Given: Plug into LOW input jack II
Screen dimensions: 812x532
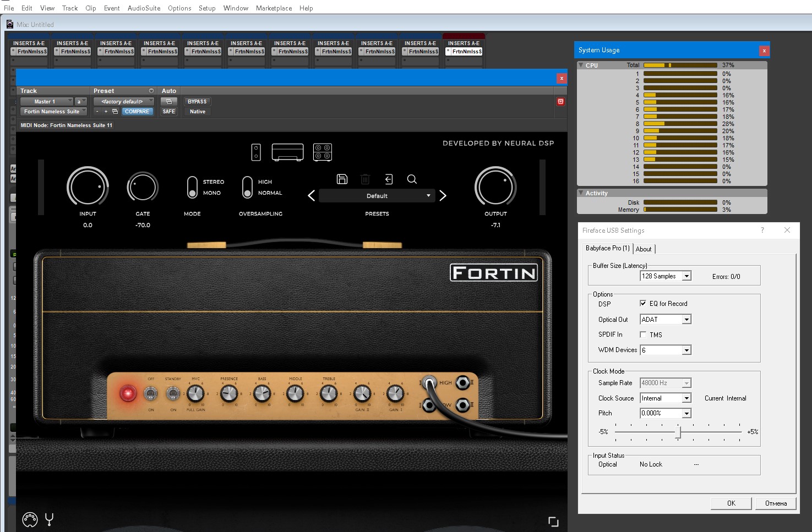Looking at the screenshot, I should coord(463,406).
